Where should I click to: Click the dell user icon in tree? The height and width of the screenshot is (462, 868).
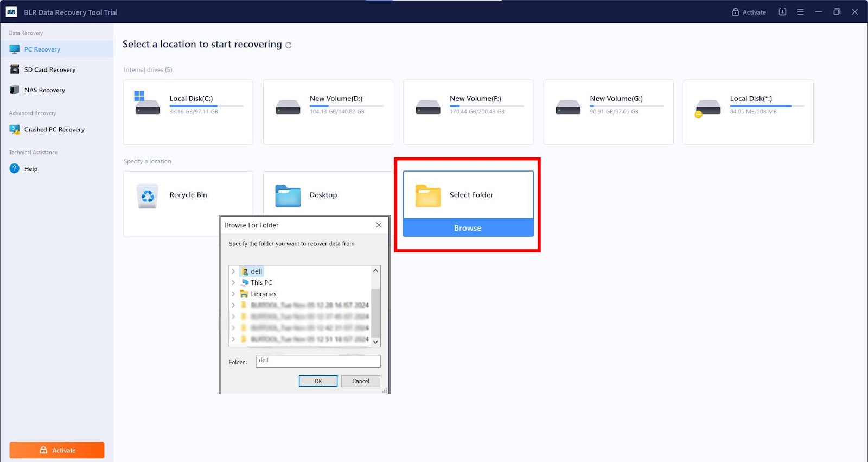point(244,271)
